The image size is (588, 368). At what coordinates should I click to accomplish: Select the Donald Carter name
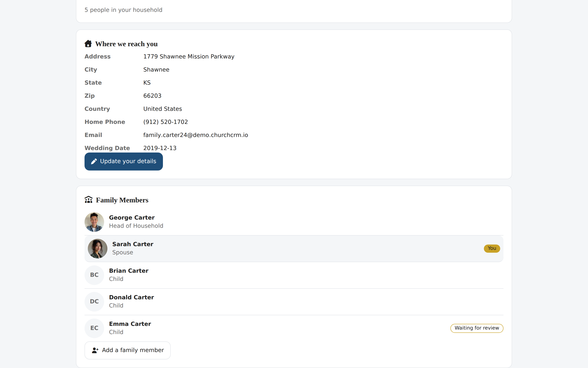[131, 297]
